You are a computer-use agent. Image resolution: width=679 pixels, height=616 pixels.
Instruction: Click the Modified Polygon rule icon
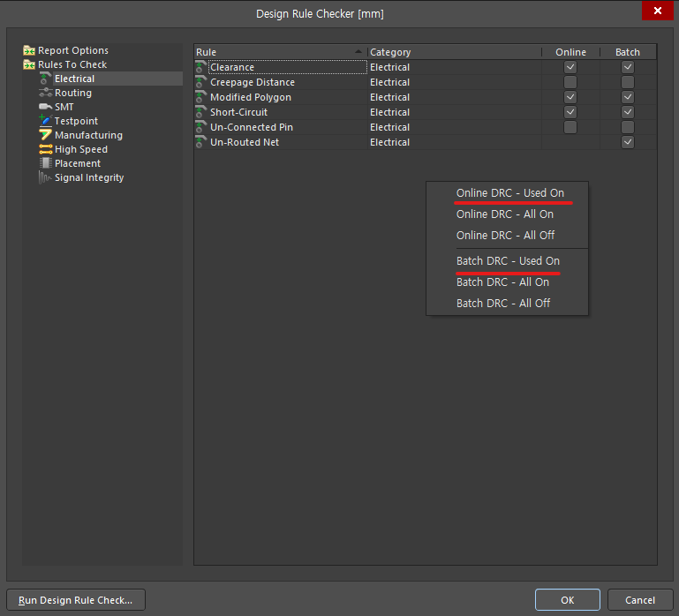[200, 97]
